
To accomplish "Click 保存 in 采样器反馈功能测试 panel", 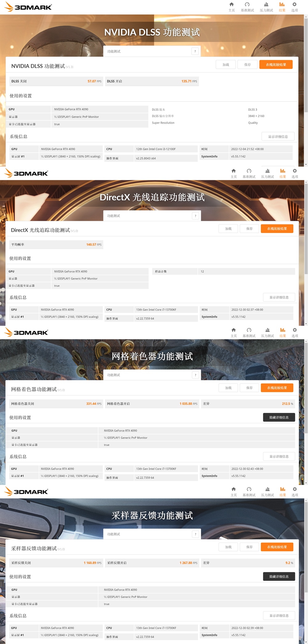I will [x=249, y=547].
